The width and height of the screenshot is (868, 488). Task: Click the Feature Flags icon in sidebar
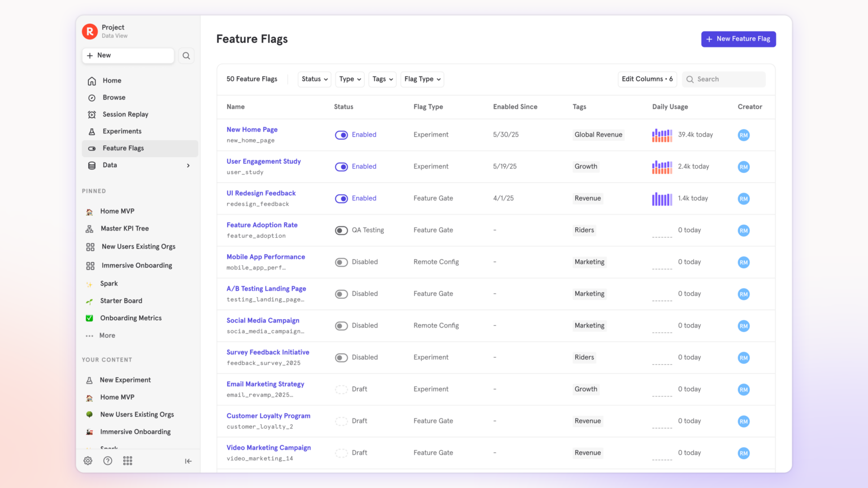click(x=92, y=148)
